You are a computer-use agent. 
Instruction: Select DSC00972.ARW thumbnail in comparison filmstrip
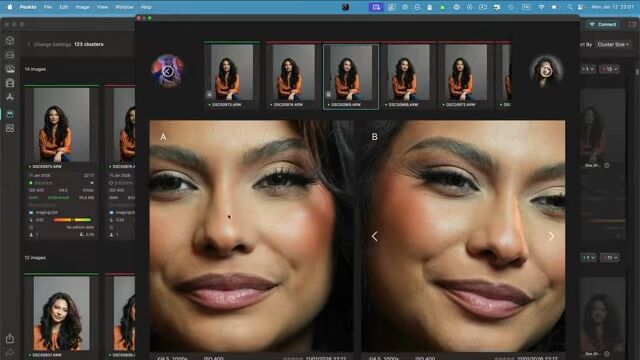click(466, 76)
